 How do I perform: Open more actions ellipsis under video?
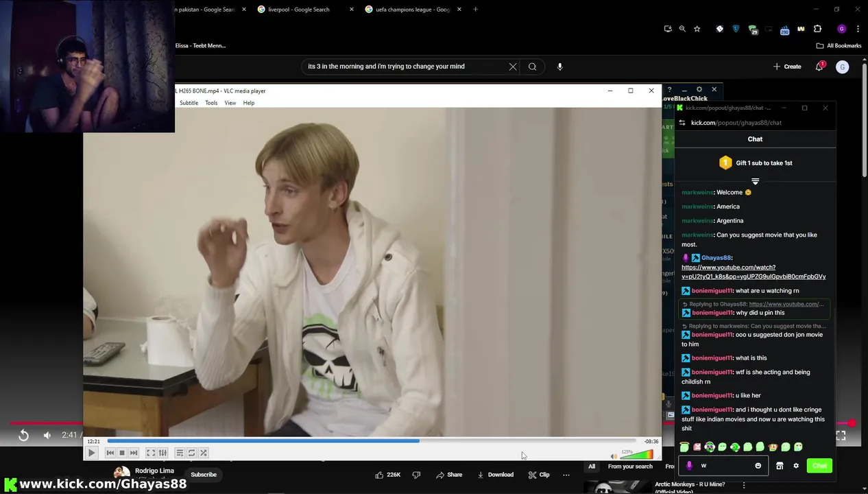click(x=566, y=475)
